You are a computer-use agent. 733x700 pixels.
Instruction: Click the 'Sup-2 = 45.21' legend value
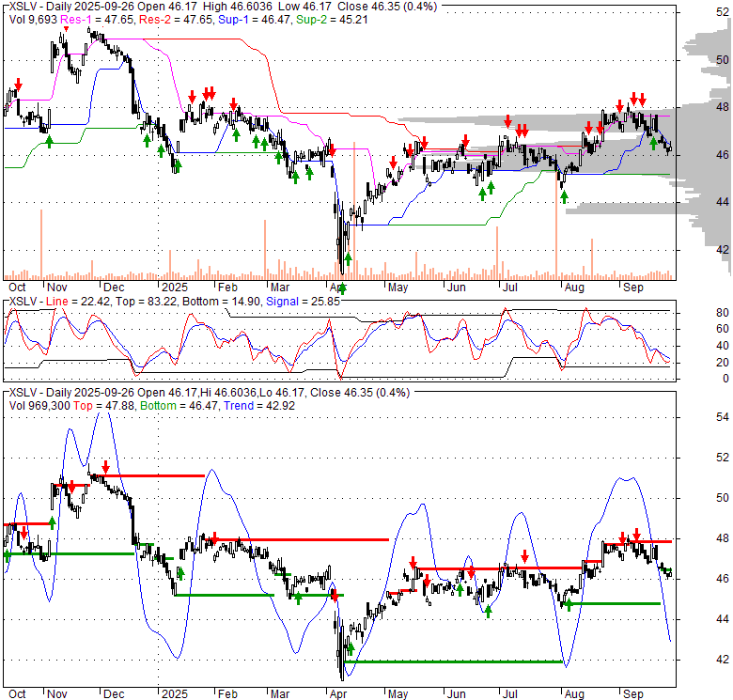(x=332, y=20)
